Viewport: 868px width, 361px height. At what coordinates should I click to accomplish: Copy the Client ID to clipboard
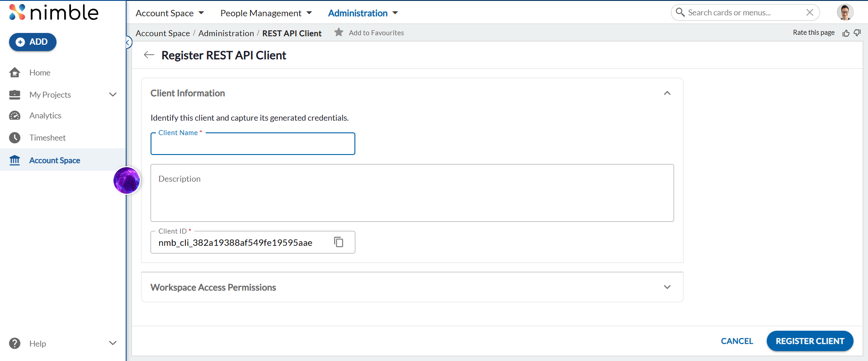[x=339, y=242]
